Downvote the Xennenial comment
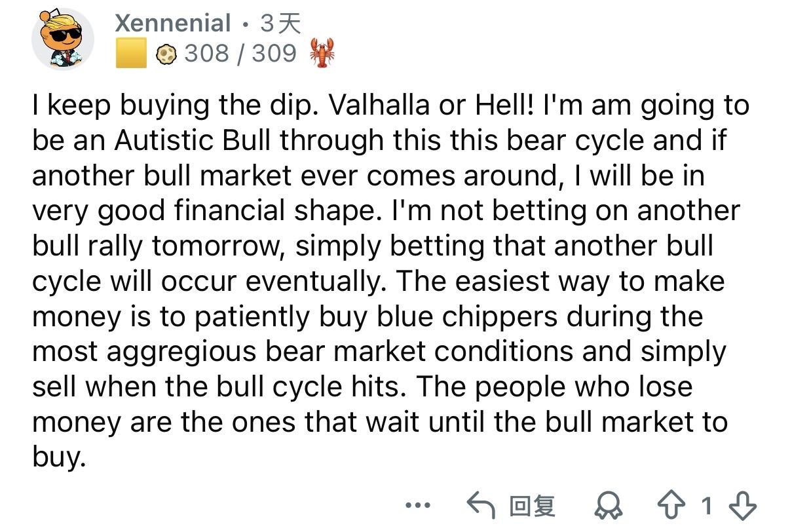Viewport: 790px width, 532px height. pyautogui.click(x=743, y=505)
